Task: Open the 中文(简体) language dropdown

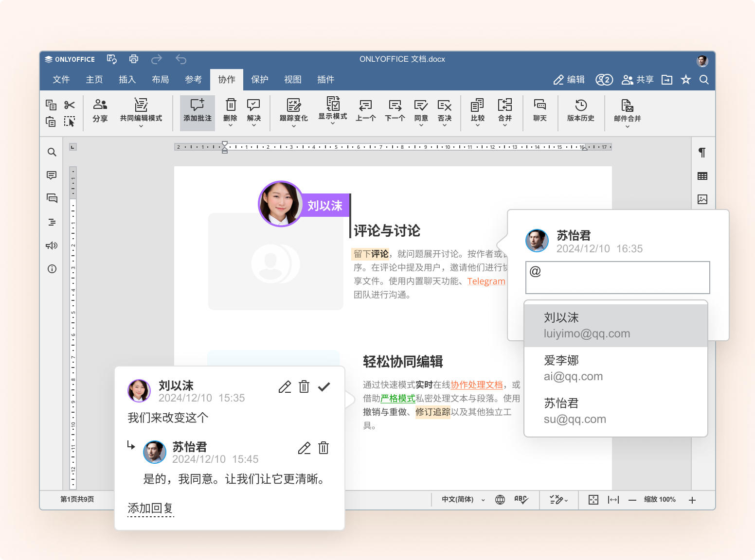Action: coord(463,500)
